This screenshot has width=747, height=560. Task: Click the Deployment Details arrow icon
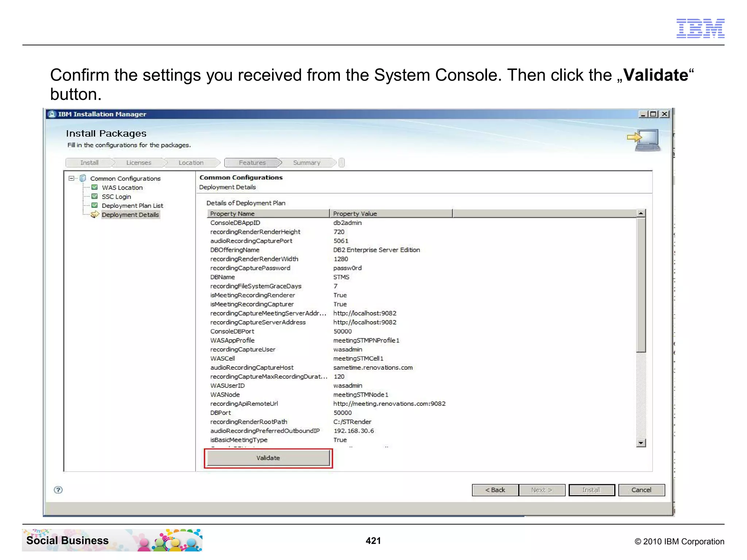click(95, 214)
